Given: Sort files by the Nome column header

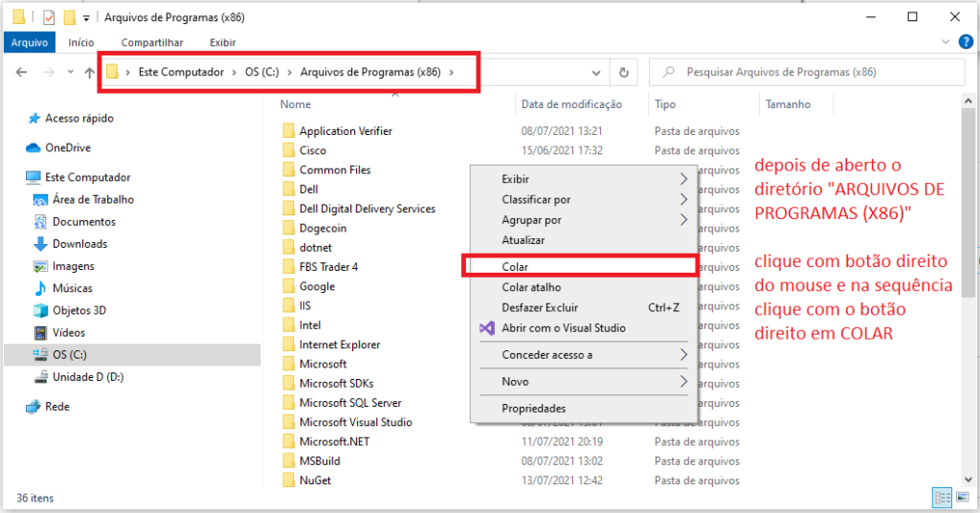Looking at the screenshot, I should tap(297, 104).
